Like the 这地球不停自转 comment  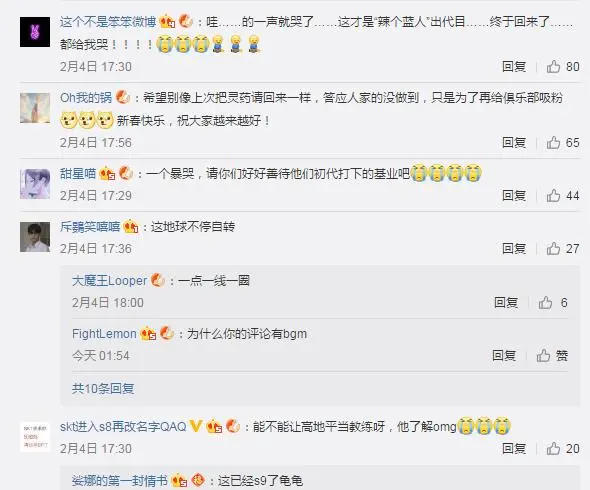[x=563, y=249]
